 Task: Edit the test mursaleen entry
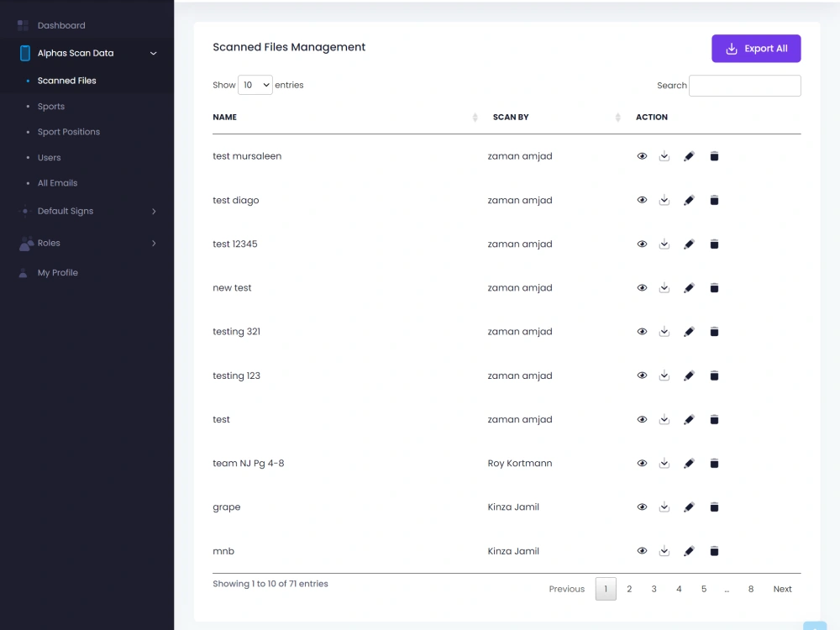click(689, 156)
